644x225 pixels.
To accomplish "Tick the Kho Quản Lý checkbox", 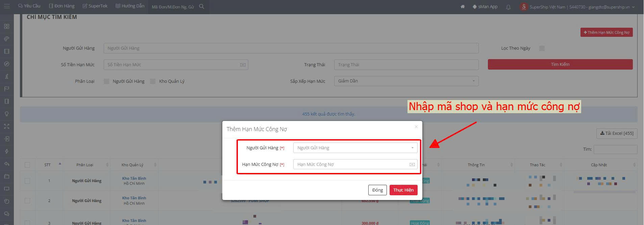I will coord(153,81).
